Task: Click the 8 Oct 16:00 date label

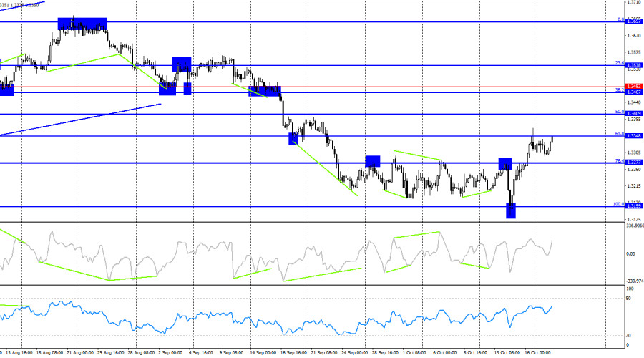Action: [x=475, y=353]
